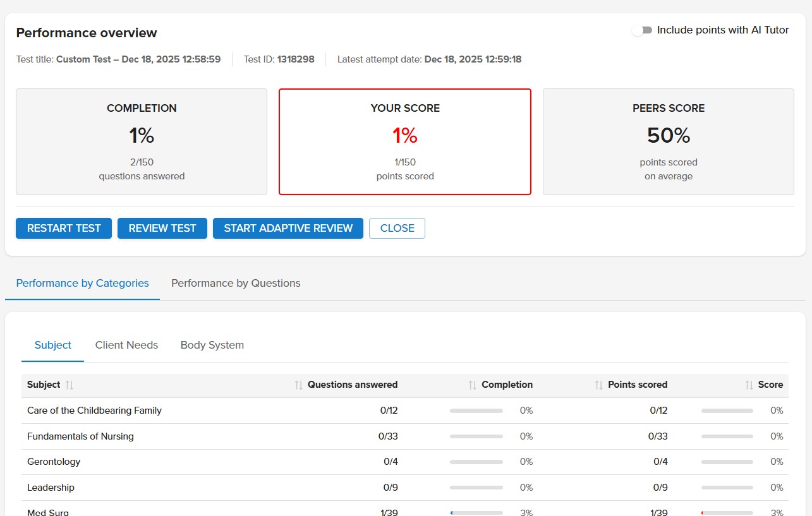Click sort arrows beside Questions answered
812x516 pixels.
pyautogui.click(x=299, y=385)
